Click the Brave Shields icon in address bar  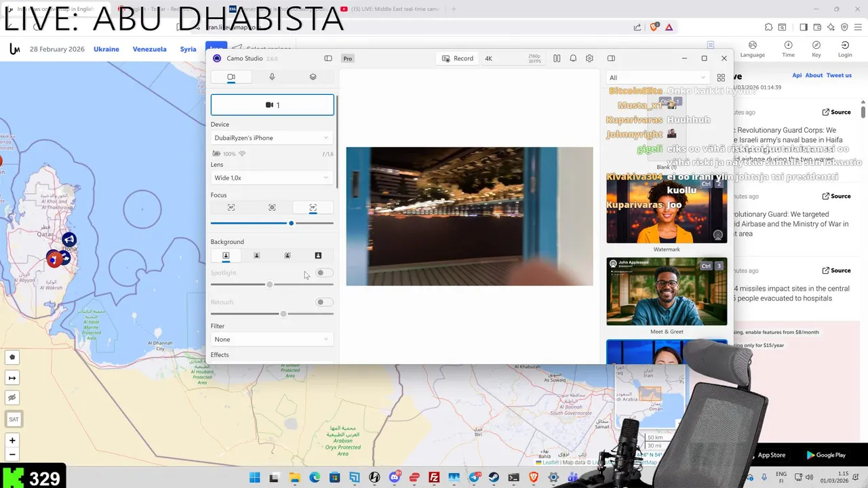point(654,27)
